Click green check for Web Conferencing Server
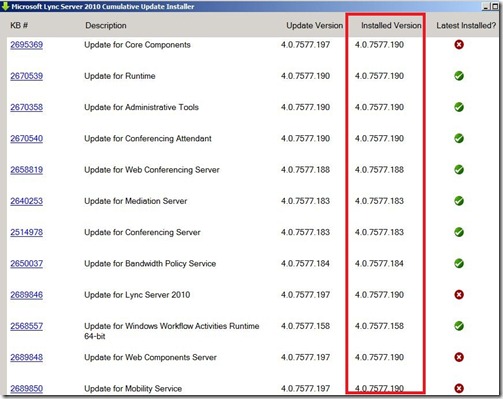Image resolution: width=503 pixels, height=399 pixels. (459, 170)
